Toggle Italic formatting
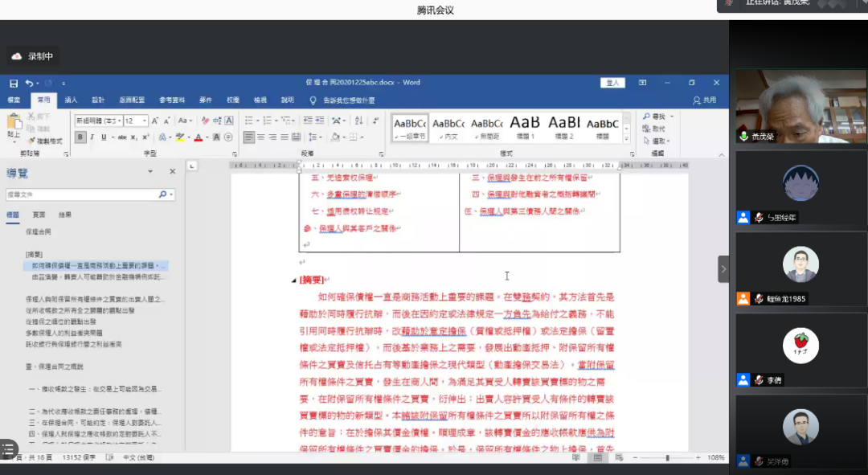The image size is (868, 475). (92, 137)
